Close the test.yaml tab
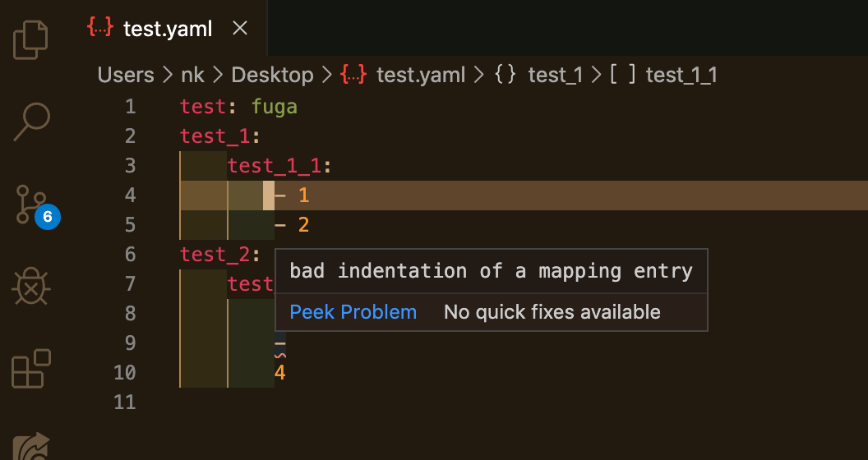868x460 pixels. [240, 28]
